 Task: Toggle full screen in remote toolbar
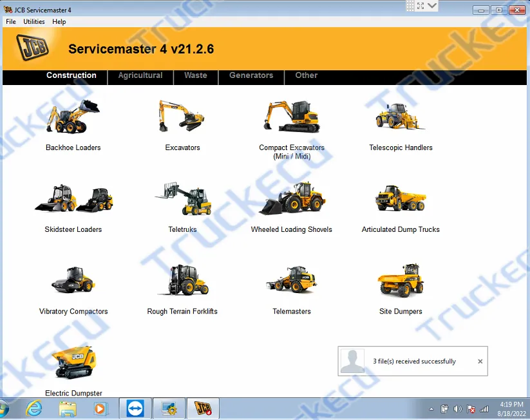(420, 6)
